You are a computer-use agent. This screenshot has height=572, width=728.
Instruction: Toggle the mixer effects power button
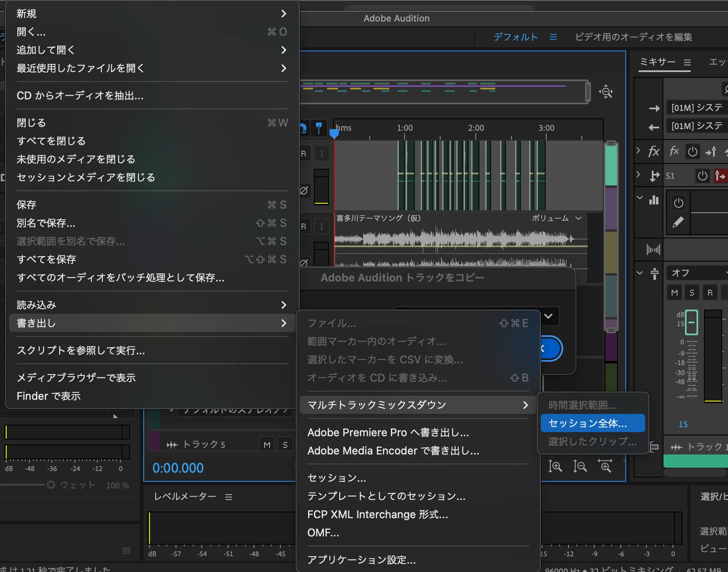click(692, 151)
